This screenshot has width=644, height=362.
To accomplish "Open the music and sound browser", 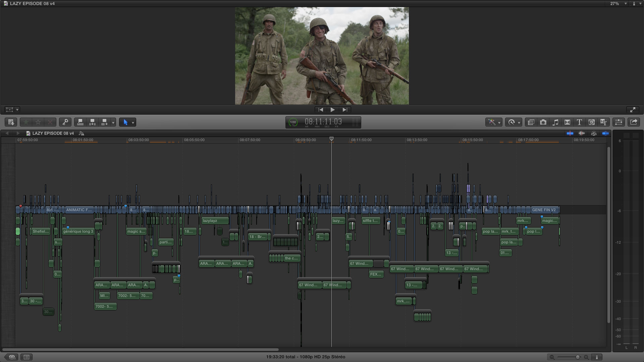I will pyautogui.click(x=555, y=122).
